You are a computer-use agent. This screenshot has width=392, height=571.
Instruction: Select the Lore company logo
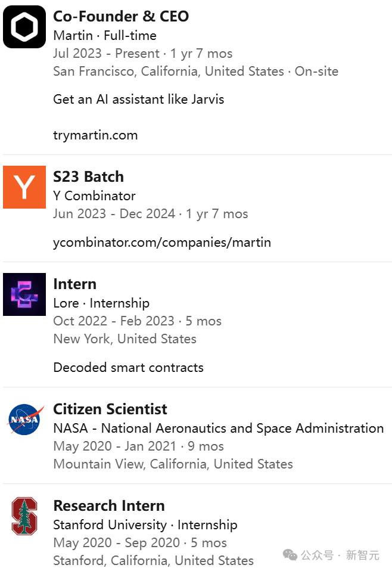coord(24,294)
